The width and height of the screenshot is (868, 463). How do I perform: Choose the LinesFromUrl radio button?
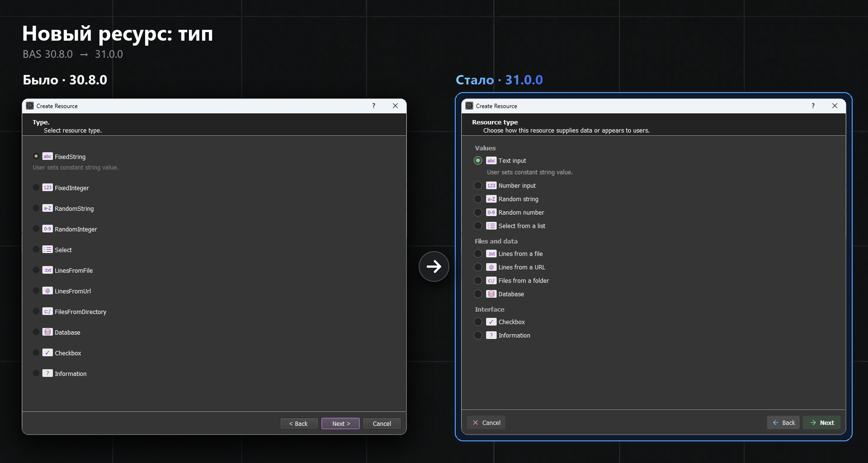coord(36,291)
